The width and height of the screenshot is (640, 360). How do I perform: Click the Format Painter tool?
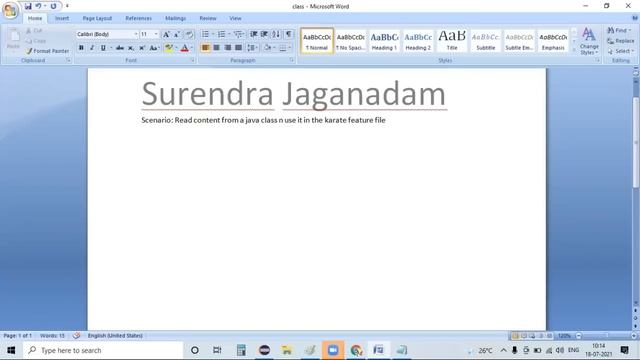(47, 51)
